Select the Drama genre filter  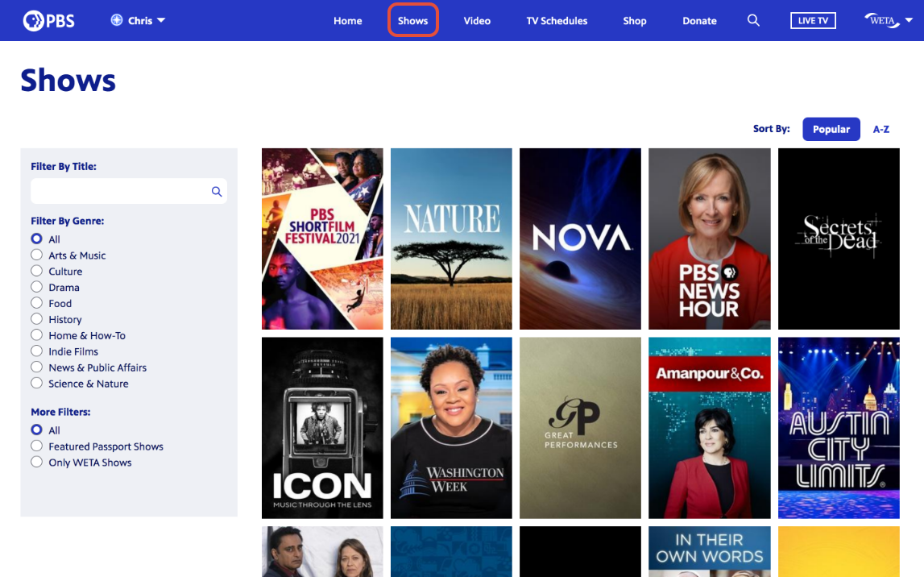coord(36,287)
